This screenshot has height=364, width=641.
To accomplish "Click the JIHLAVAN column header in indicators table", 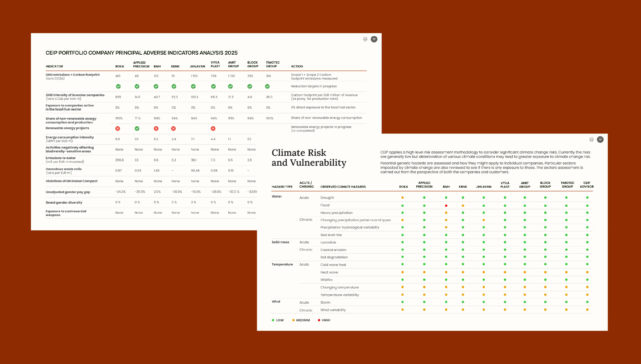I will point(197,66).
